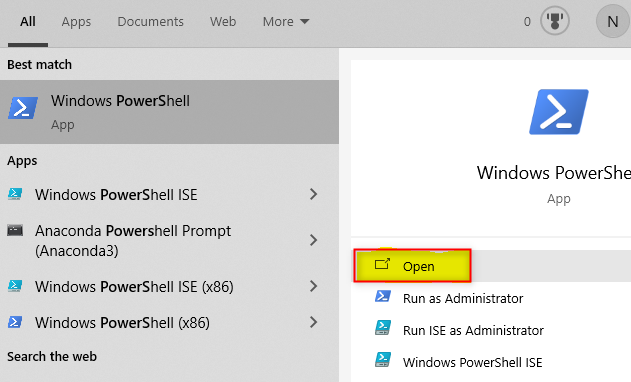Screen dimensions: 631x382
Task: Click the rewards points count 0
Action: [527, 22]
